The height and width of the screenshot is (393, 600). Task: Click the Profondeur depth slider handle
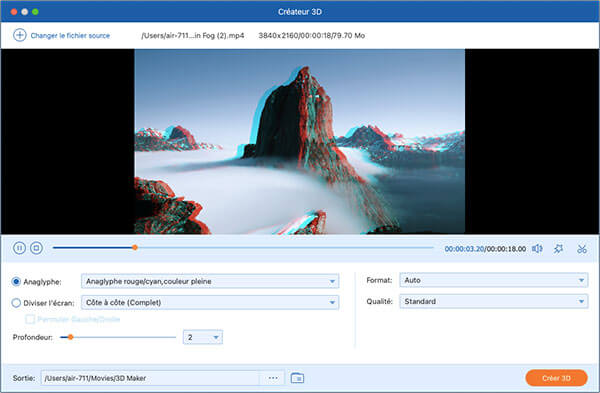point(70,337)
